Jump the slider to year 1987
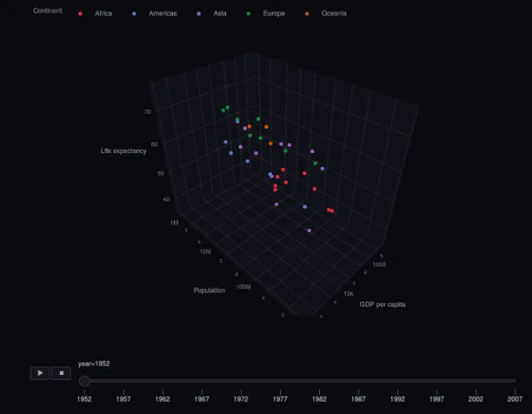The height and width of the screenshot is (414, 532). coord(358,399)
